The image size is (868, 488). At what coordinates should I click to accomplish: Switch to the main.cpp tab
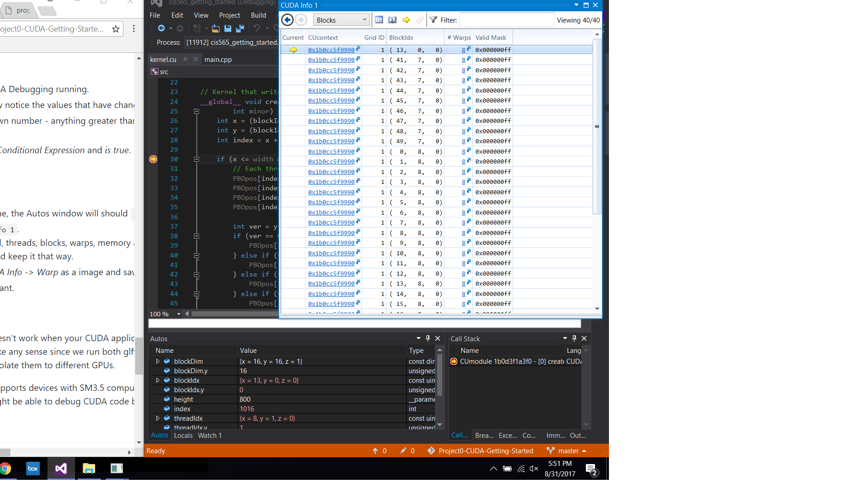218,60
